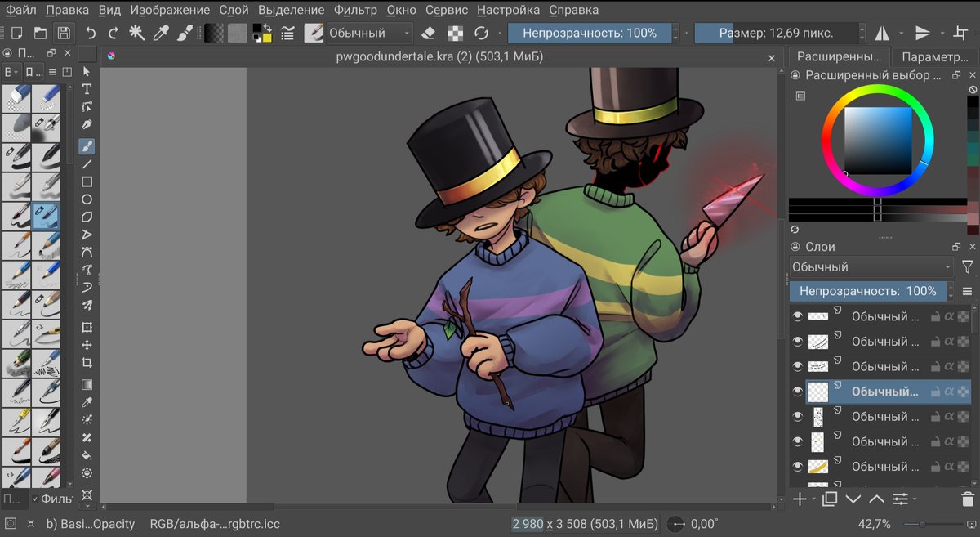Duplicate the layer using the copy icon

[x=830, y=499]
